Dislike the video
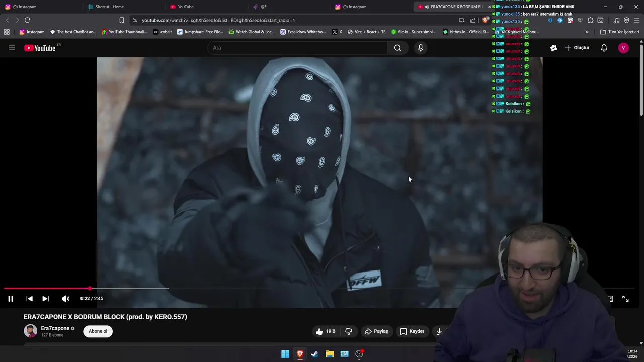The width and height of the screenshot is (644, 362). tap(349, 331)
